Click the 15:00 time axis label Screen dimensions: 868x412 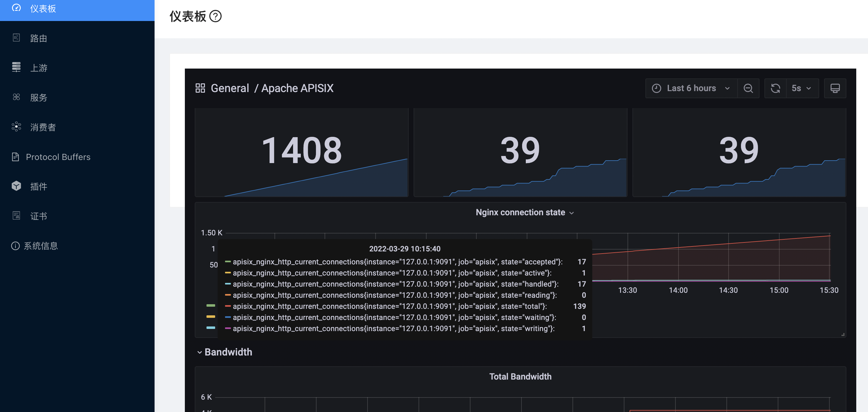pos(779,290)
